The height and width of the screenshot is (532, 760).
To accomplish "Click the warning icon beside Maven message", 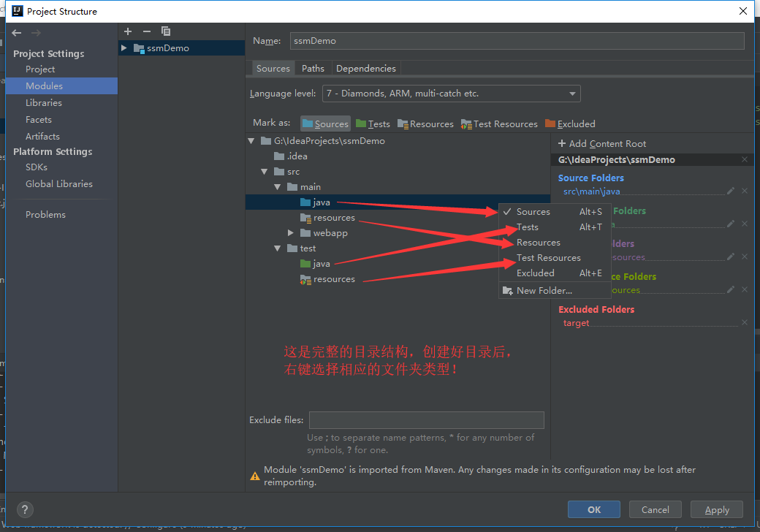I will tap(255, 476).
